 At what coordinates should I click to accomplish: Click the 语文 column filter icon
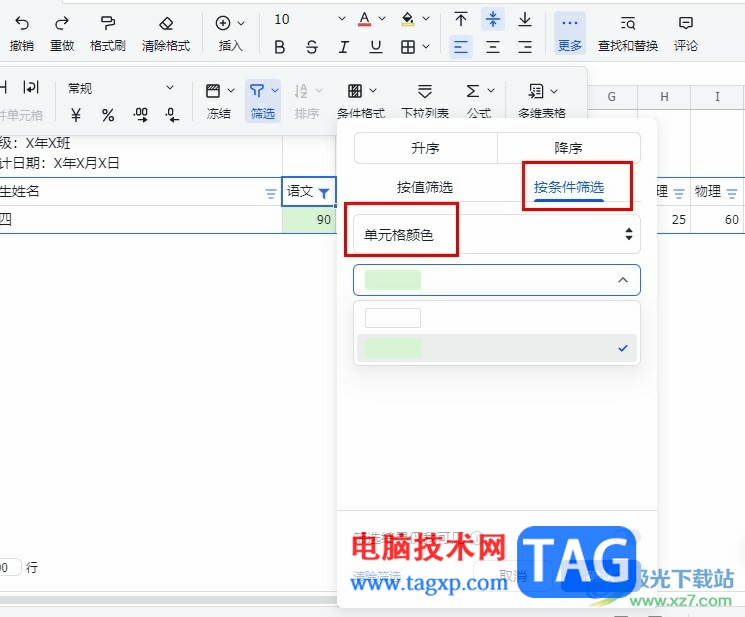pos(324,193)
